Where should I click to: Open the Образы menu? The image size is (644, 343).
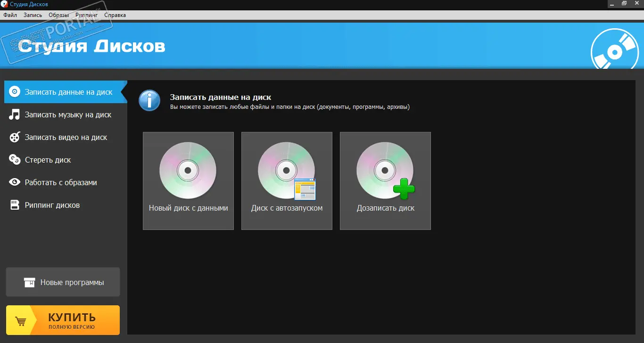pos(58,15)
